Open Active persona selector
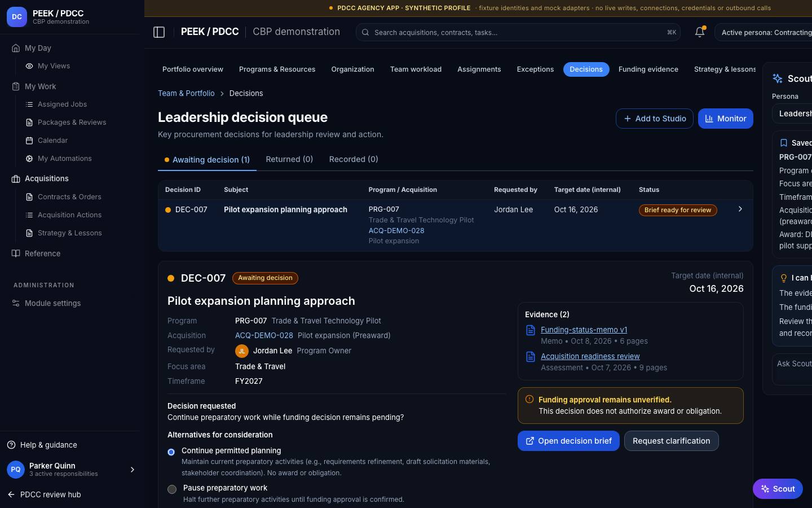Viewport: 812px width, 508px height. click(x=763, y=32)
